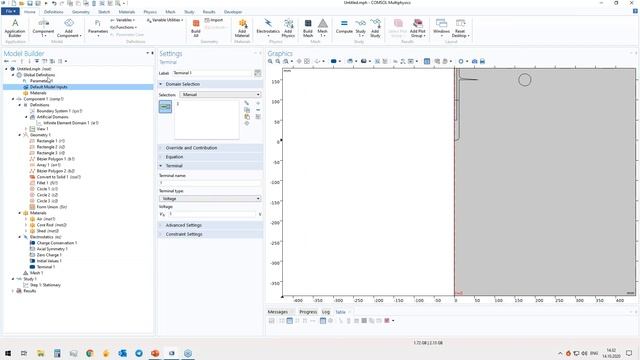640x360 pixels.
Task: Expand Override and Contribution section
Action: [210, 148]
